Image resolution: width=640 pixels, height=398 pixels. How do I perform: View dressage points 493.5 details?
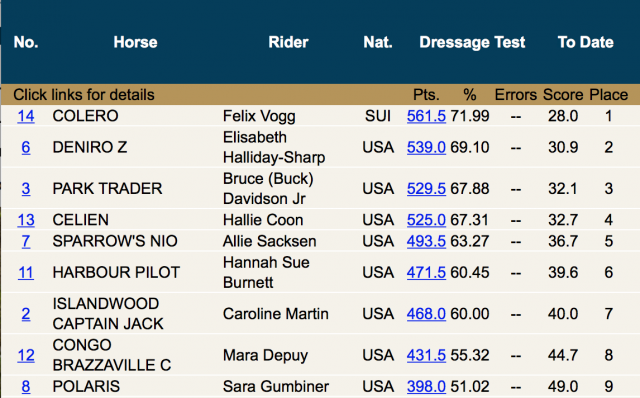[x=426, y=241]
